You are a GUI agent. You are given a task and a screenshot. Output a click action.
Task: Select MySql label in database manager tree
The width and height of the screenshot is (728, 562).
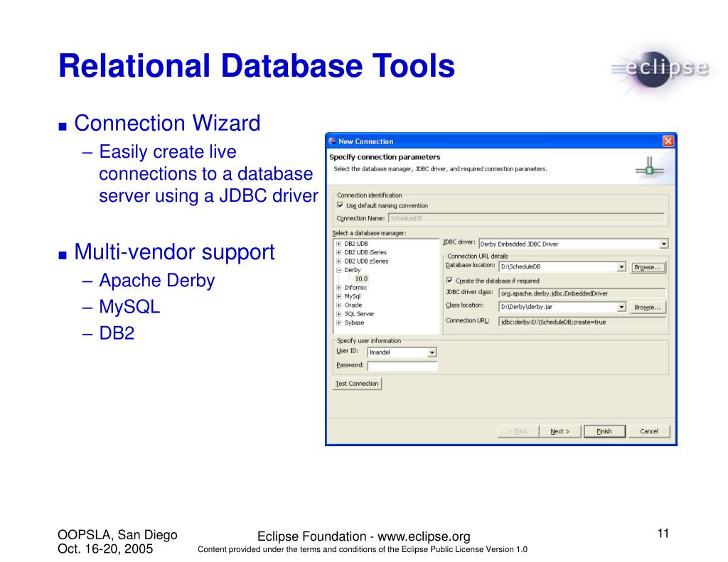(353, 296)
